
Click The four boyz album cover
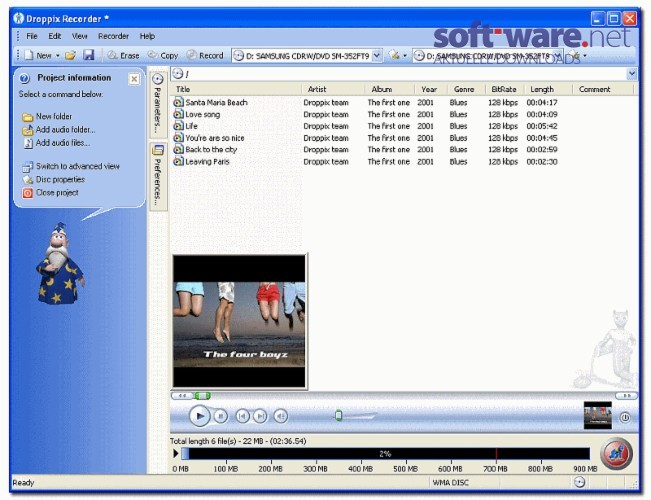239,321
